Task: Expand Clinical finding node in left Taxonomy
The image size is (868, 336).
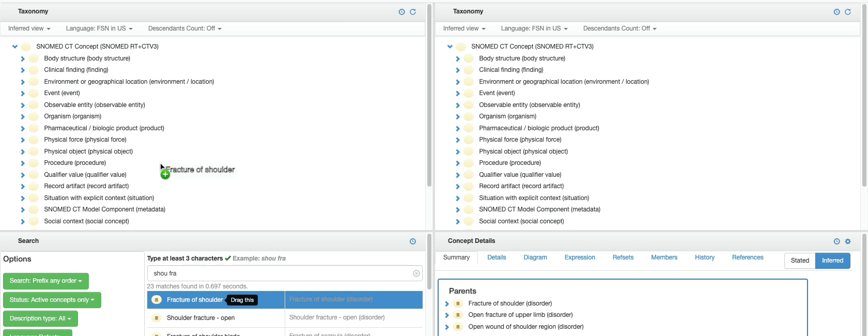Action: 23,70
